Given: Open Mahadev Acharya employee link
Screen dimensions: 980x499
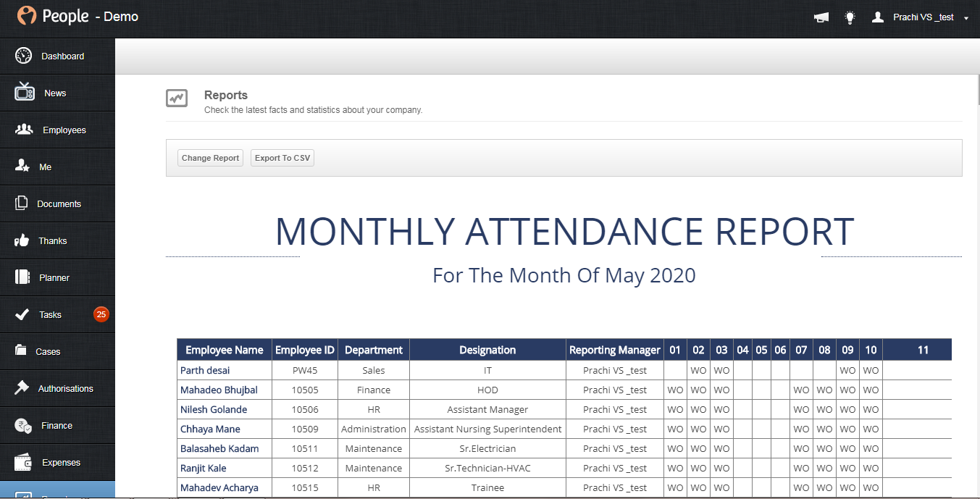Looking at the screenshot, I should pyautogui.click(x=219, y=487).
